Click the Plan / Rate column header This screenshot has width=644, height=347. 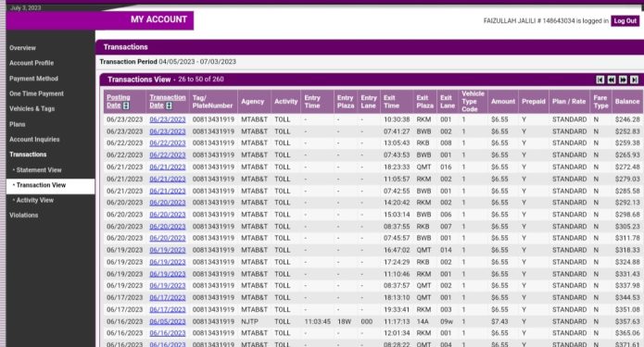(569, 101)
